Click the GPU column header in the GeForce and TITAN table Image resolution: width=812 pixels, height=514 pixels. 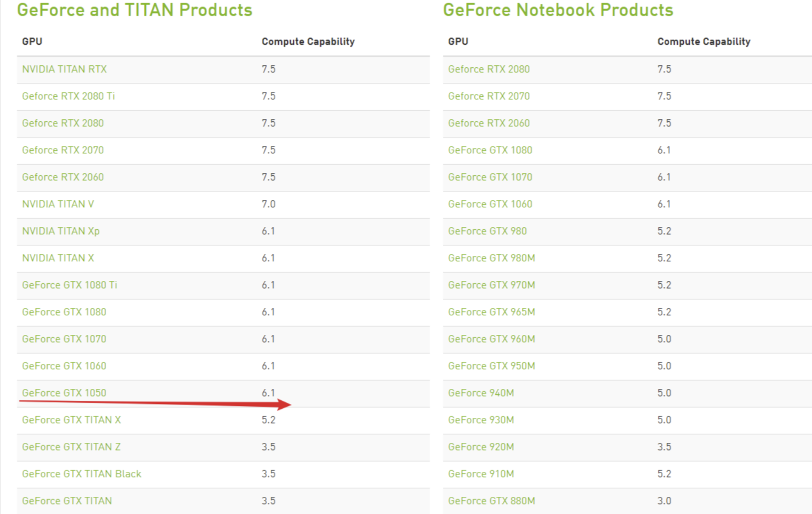coord(32,41)
